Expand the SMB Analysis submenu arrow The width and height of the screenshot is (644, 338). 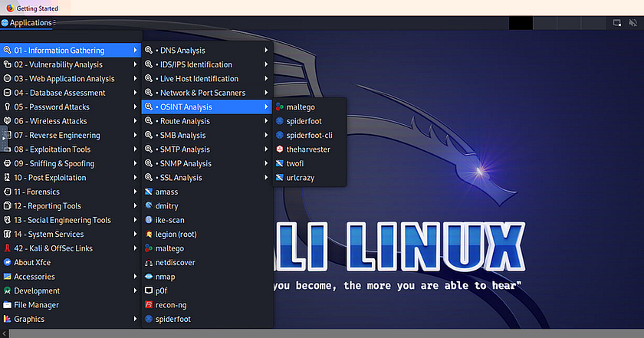coord(266,135)
